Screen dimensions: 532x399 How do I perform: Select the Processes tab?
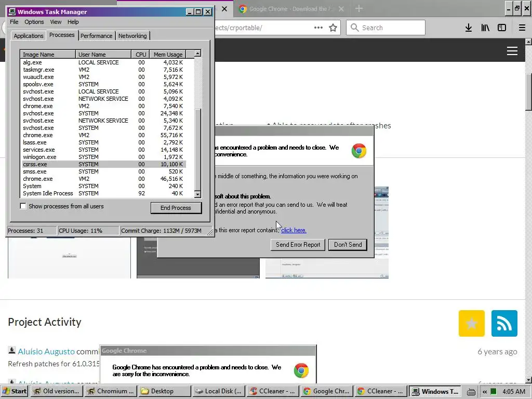click(x=62, y=35)
